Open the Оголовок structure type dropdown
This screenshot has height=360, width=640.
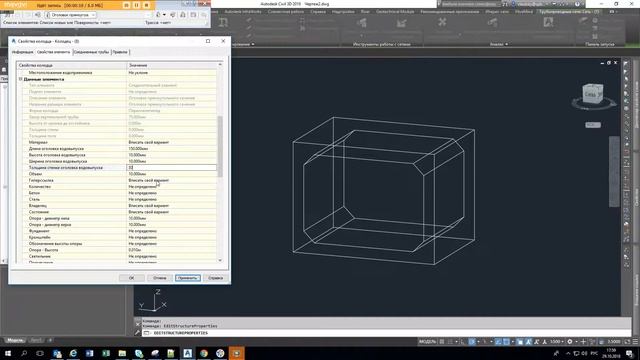click(x=70, y=15)
